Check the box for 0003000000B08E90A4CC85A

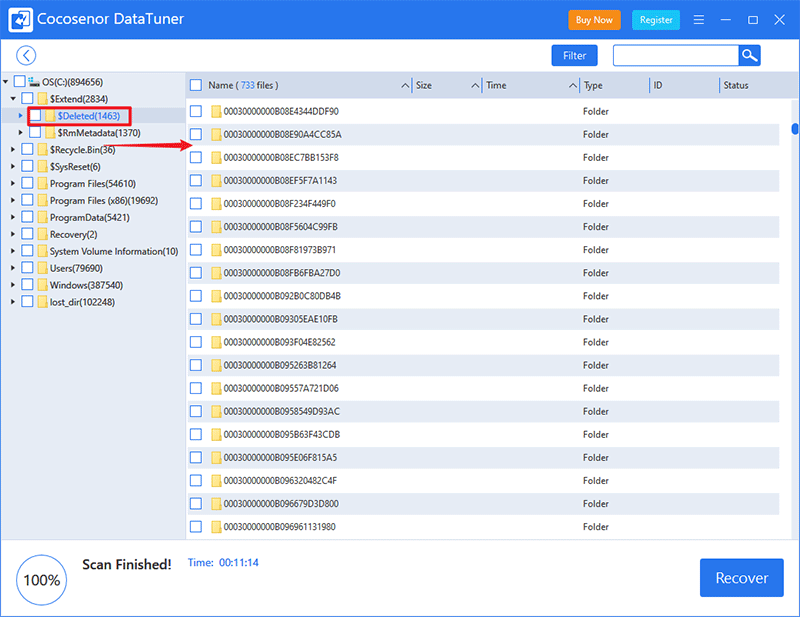pos(196,135)
